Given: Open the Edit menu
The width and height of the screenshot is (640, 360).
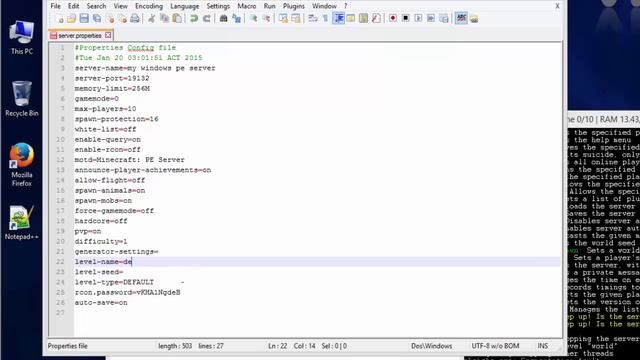Looking at the screenshot, I should pos(73,6).
